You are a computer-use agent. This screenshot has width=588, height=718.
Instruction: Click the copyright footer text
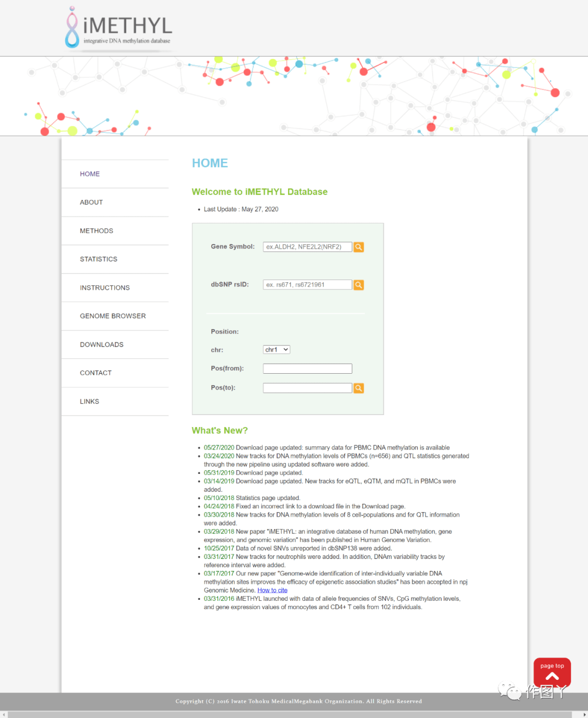[298, 702]
